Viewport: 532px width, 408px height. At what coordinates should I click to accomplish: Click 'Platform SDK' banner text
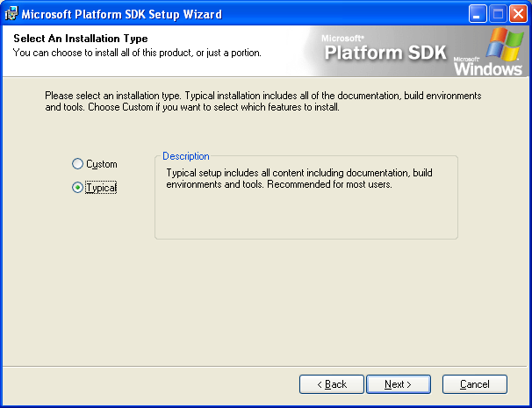[385, 53]
